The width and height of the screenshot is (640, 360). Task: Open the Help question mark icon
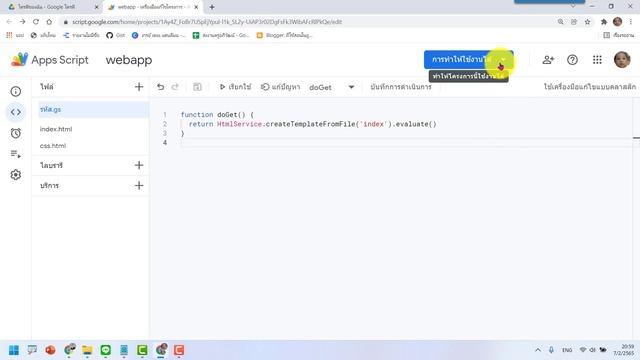[x=572, y=60]
